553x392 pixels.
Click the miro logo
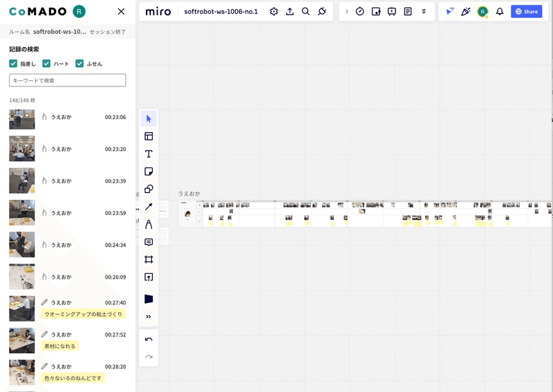pyautogui.click(x=158, y=12)
